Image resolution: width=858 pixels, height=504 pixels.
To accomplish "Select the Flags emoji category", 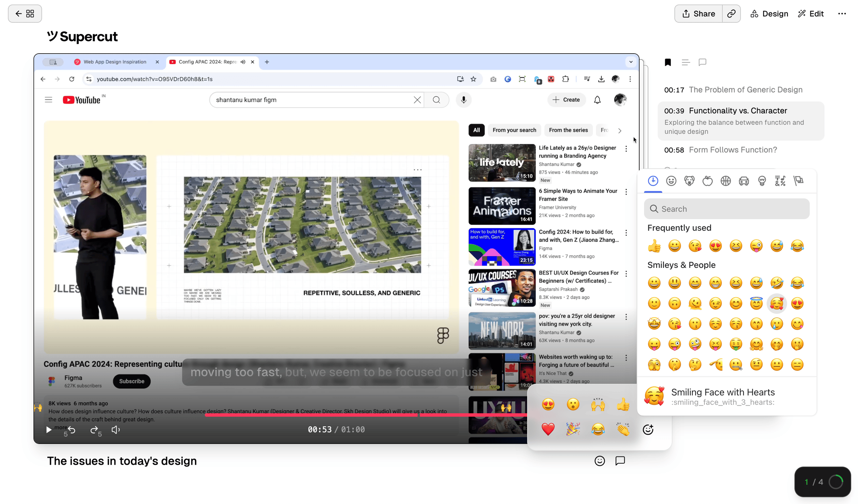I will point(798,181).
